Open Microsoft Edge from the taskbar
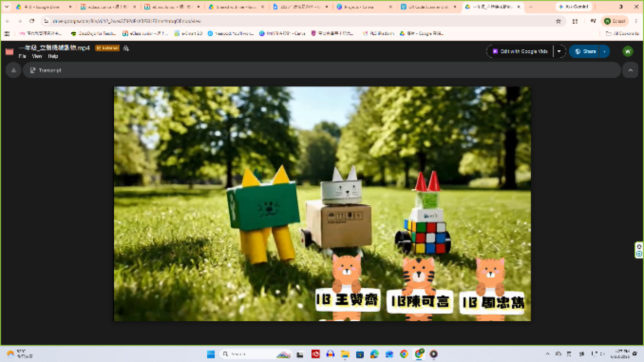This screenshot has height=362, width=644. pyautogui.click(x=374, y=354)
